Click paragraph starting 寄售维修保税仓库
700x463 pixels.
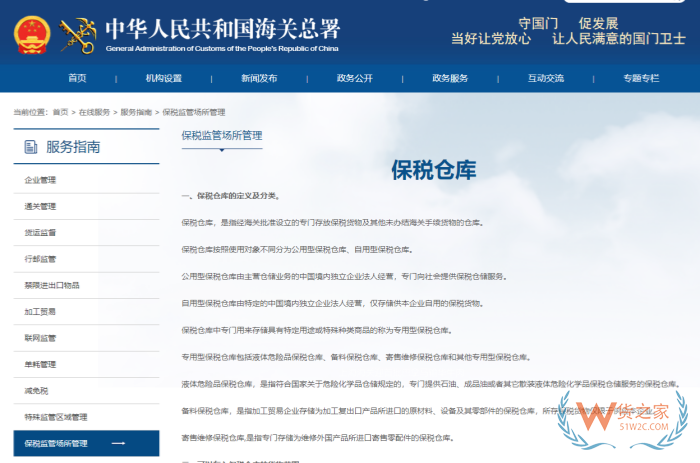318,438
